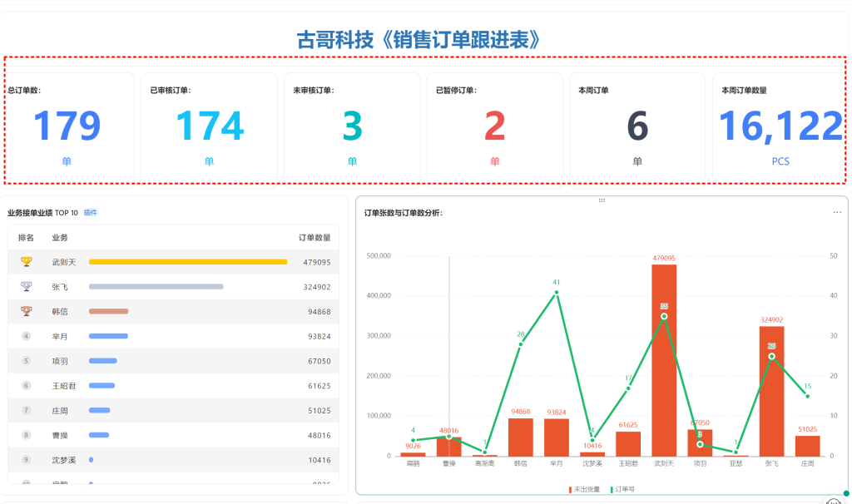
Task: Click the name 王昭君 in the table
Action: (63, 386)
